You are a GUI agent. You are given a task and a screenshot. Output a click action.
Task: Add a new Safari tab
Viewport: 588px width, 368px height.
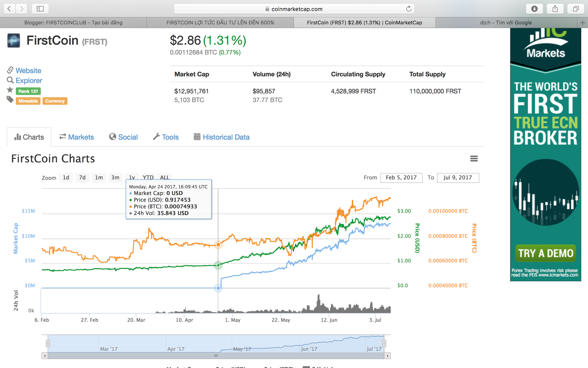pyautogui.click(x=582, y=22)
